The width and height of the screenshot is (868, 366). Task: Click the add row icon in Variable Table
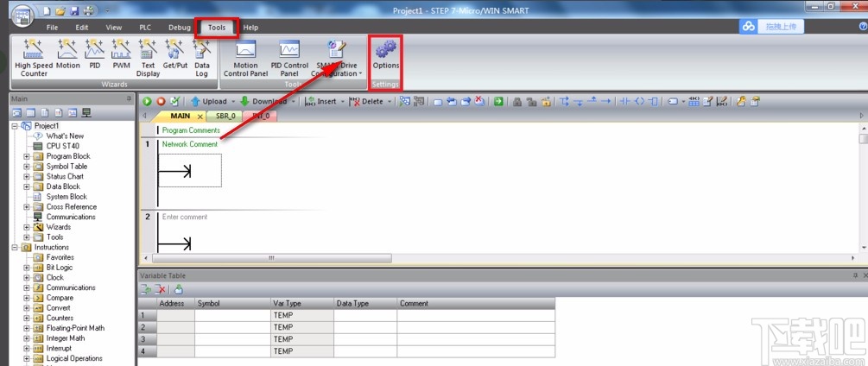(x=146, y=289)
